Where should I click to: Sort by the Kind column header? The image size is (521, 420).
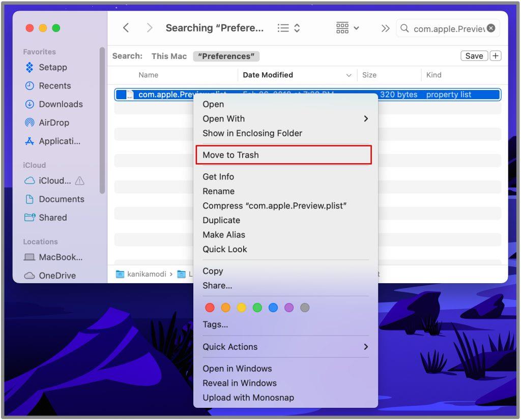[x=434, y=75]
